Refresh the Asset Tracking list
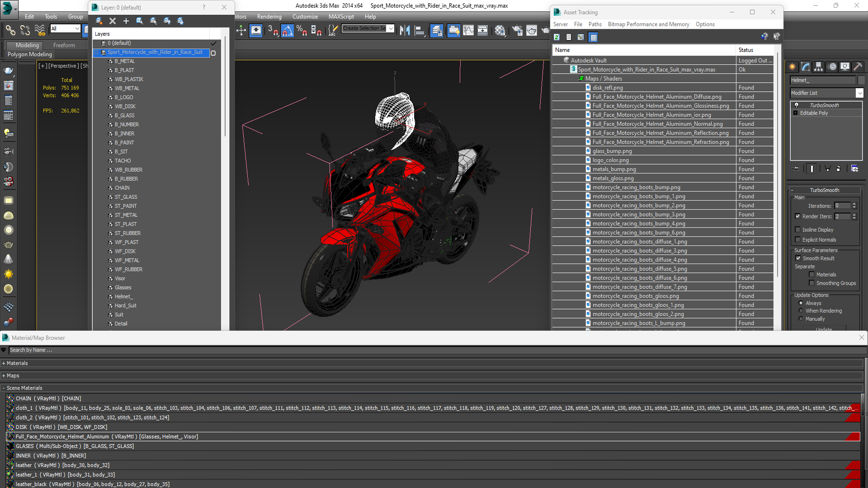The height and width of the screenshot is (488, 868). (557, 37)
